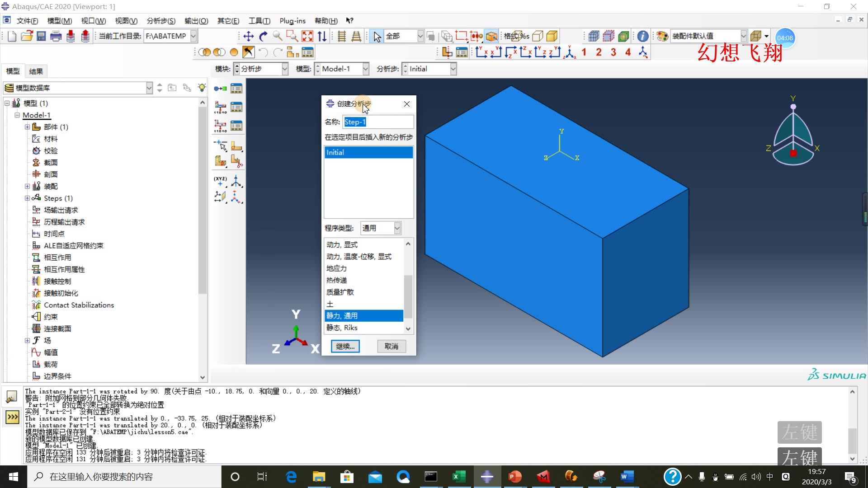This screenshot has width=868, height=488.
Task: Click the Box Zoom view tool
Action: pyautogui.click(x=292, y=36)
